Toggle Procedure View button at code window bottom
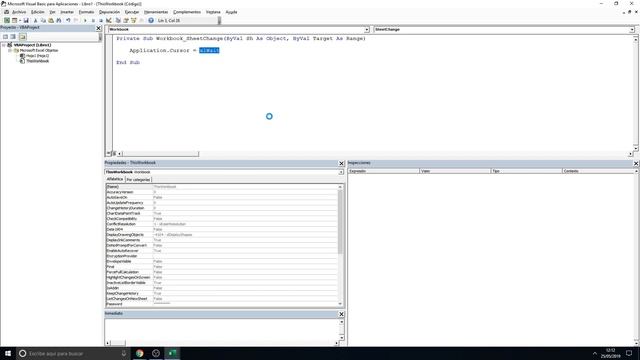Screen dimensions: 640x360 point(109,154)
